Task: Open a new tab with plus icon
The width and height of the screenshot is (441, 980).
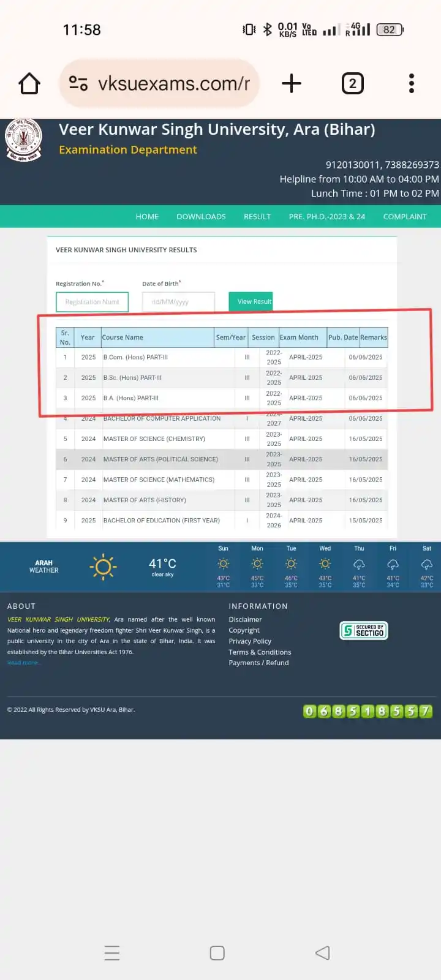Action: [x=292, y=83]
